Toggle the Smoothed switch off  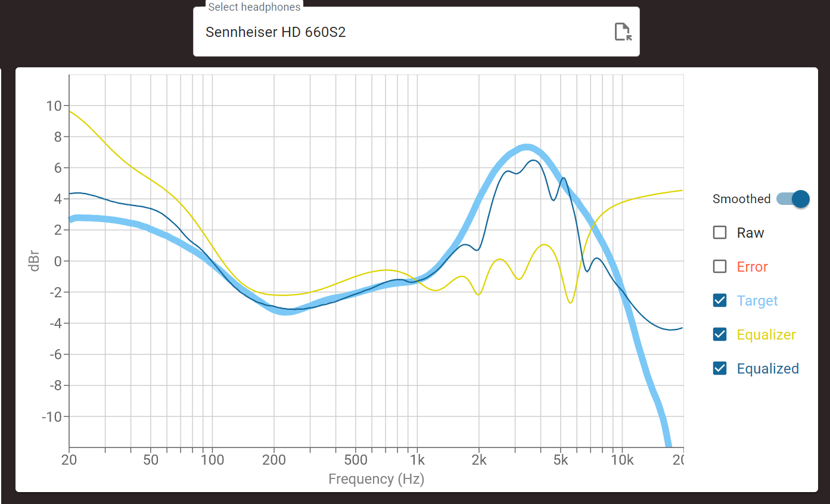[793, 199]
